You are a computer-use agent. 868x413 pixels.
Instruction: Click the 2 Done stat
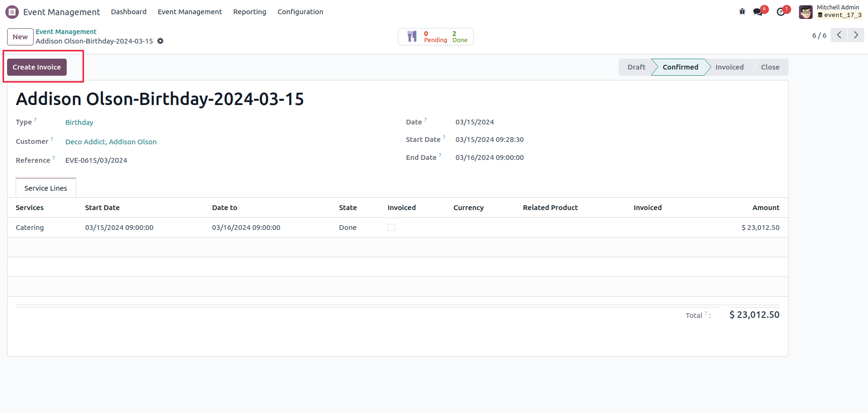pos(460,37)
